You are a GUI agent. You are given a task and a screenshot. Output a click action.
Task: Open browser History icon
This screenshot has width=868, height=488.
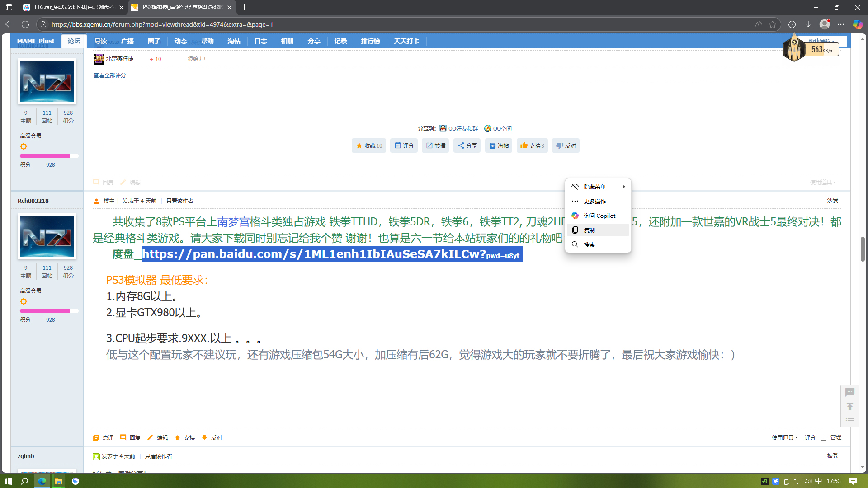click(792, 24)
